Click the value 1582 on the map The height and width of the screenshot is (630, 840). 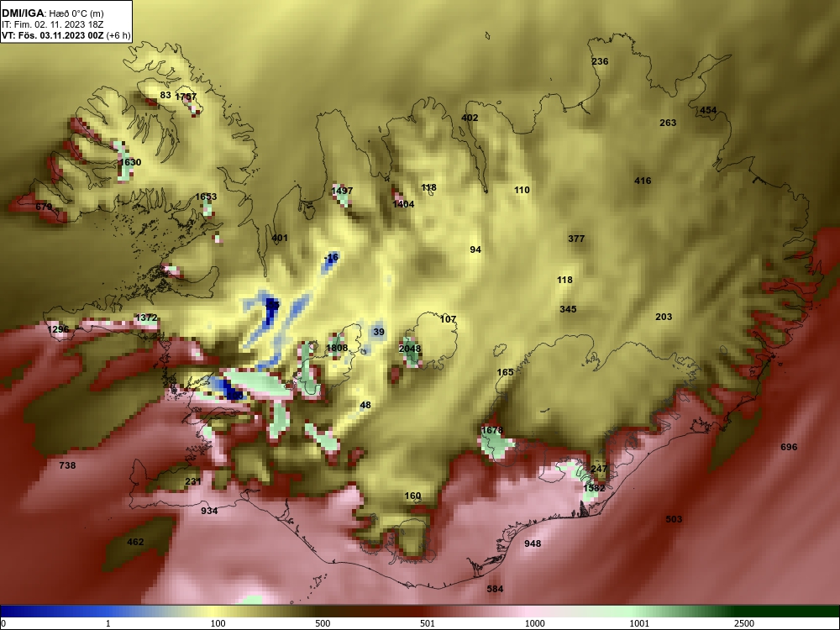pos(594,488)
